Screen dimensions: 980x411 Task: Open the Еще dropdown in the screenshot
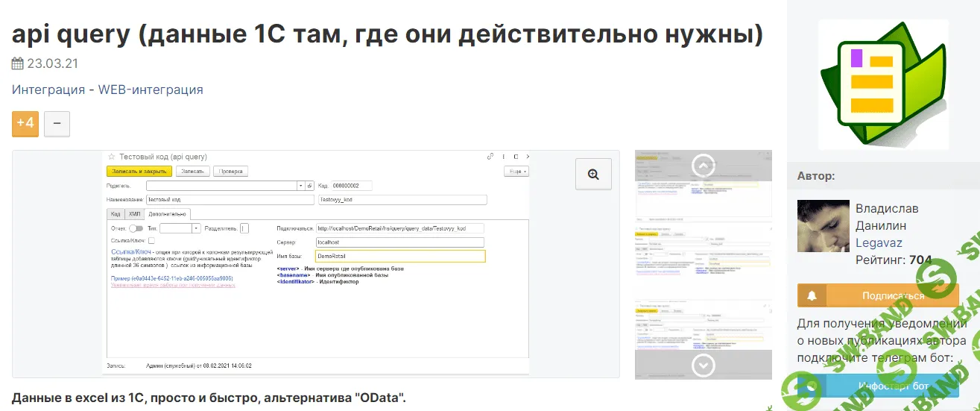point(517,171)
